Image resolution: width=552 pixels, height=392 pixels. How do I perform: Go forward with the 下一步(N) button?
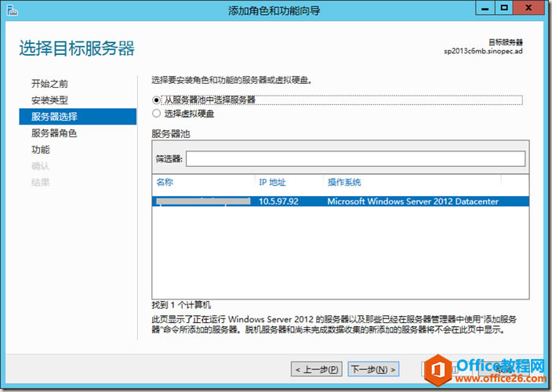click(x=373, y=369)
